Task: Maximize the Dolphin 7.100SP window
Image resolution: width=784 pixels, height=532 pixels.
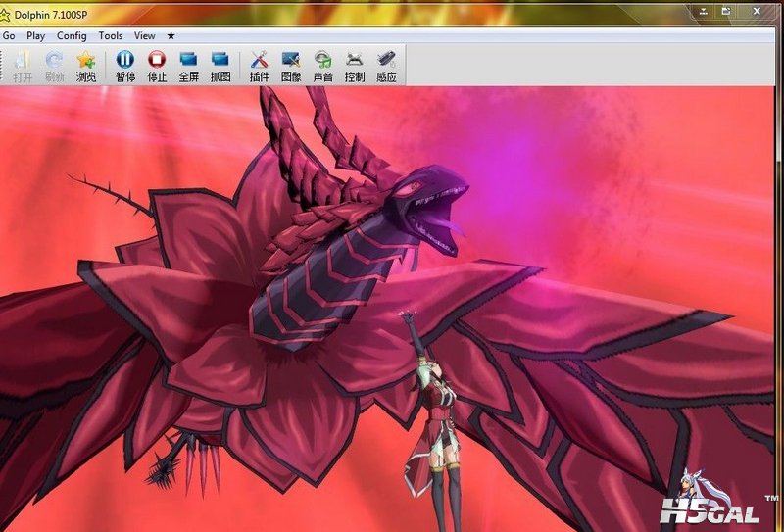Action: pyautogui.click(x=726, y=12)
